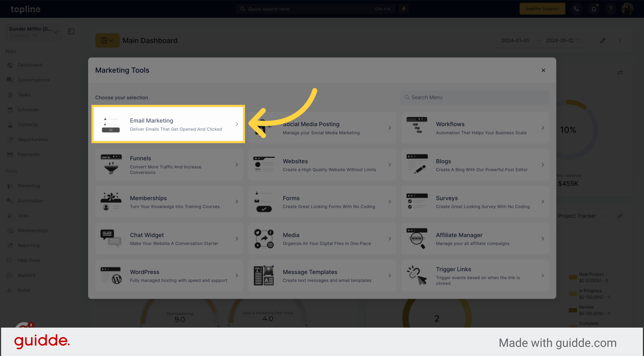644x356 pixels.
Task: Select the Funnels icon
Action: [x=111, y=164]
